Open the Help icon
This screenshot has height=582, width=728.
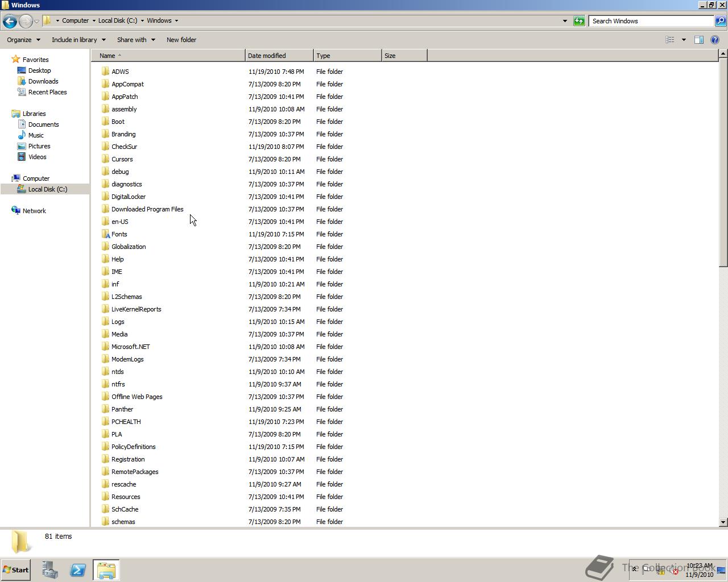pyautogui.click(x=715, y=40)
